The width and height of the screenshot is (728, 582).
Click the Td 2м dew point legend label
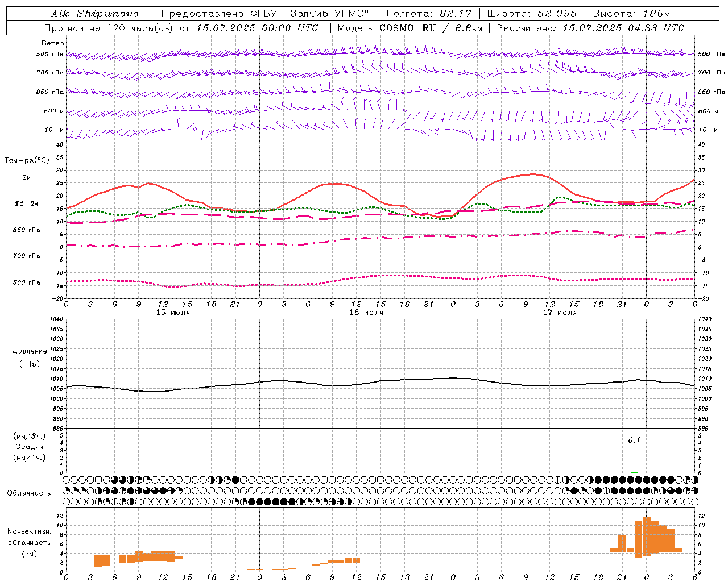27,203
